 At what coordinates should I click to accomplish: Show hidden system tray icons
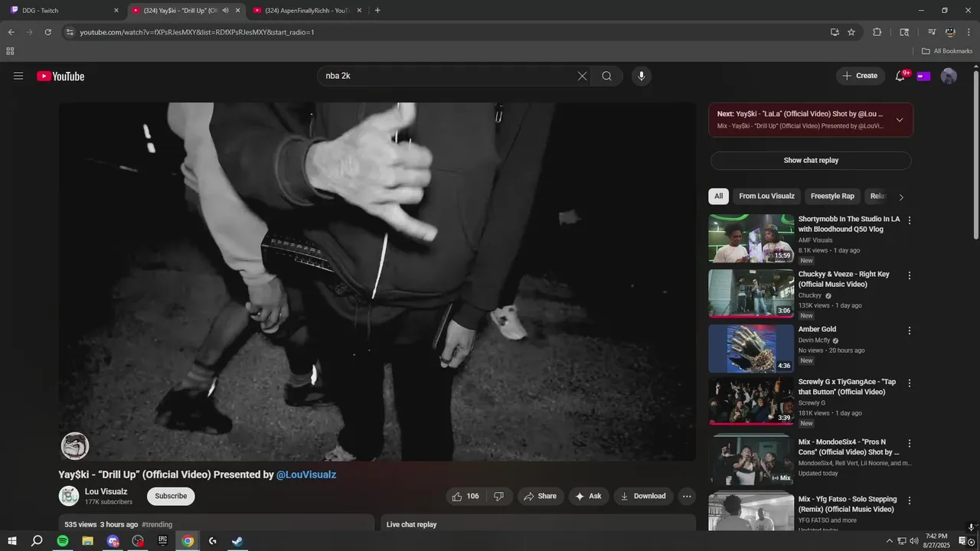pyautogui.click(x=889, y=541)
